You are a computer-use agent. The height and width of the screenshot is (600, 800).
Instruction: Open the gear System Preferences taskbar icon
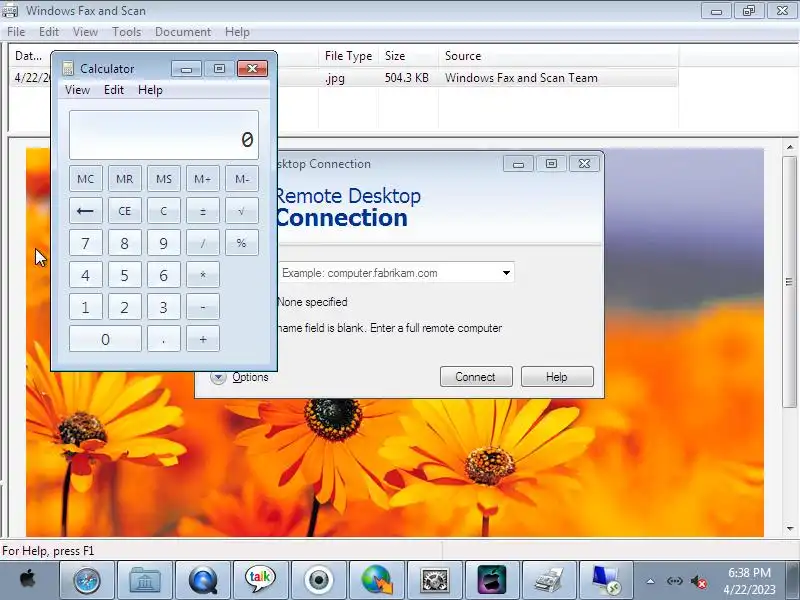tap(434, 581)
